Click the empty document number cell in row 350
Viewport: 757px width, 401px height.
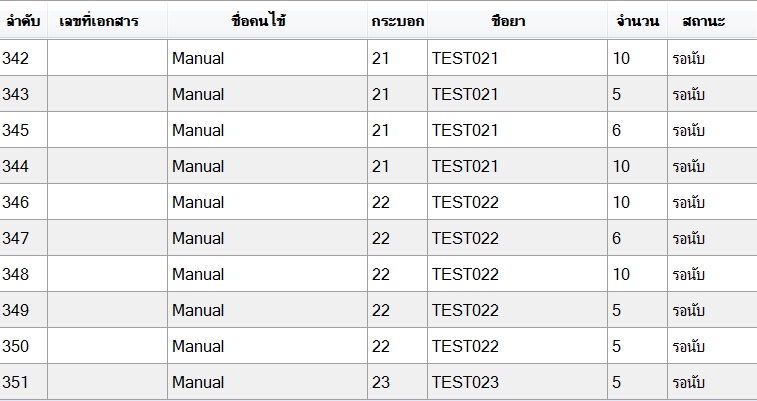click(x=107, y=346)
